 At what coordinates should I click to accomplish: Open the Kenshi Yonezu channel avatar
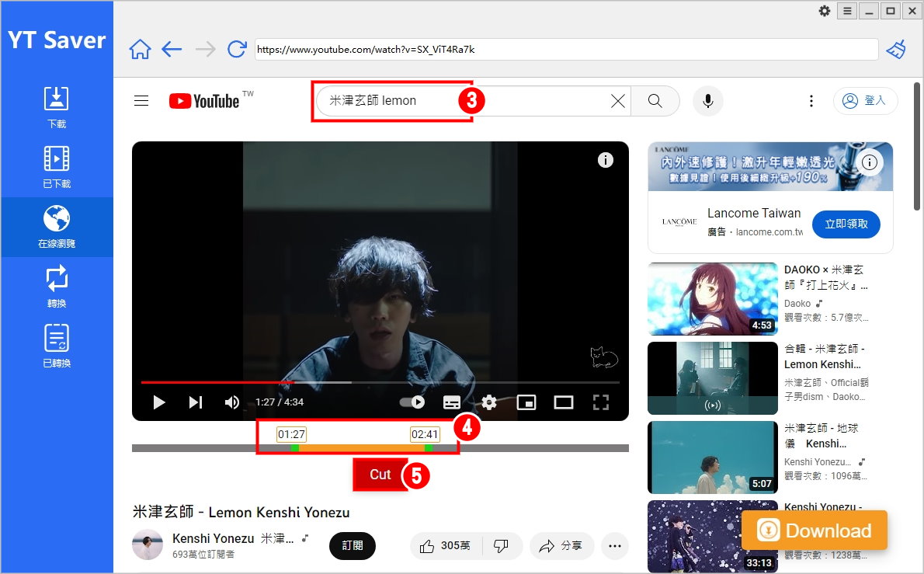(x=148, y=544)
